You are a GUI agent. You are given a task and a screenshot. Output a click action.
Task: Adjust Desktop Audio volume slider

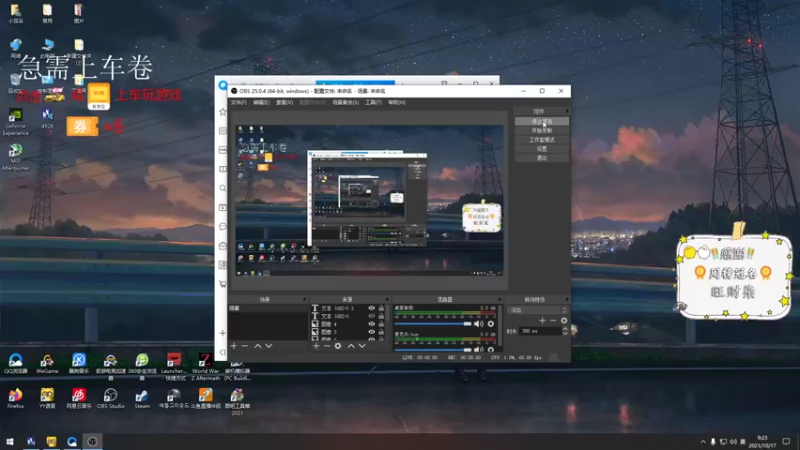click(x=433, y=324)
